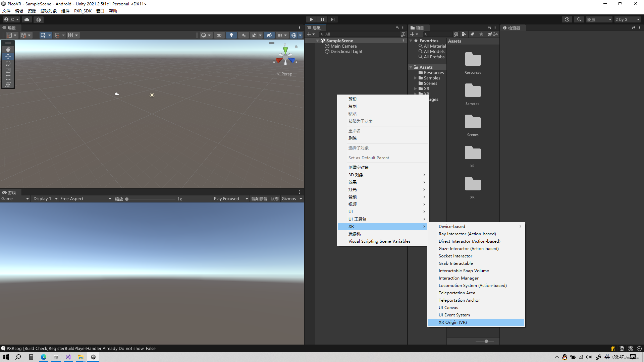Toggle 2D view mode
This screenshot has height=362, width=644.
219,35
